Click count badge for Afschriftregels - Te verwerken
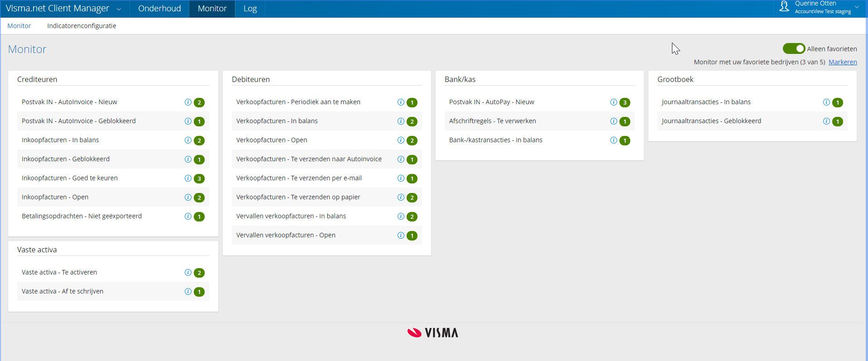This screenshot has width=868, height=361. click(x=625, y=121)
